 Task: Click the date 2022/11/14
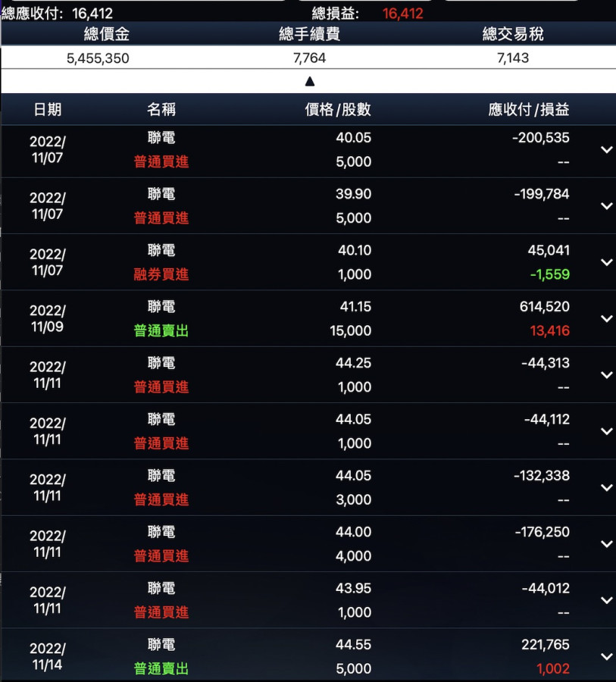[48, 656]
